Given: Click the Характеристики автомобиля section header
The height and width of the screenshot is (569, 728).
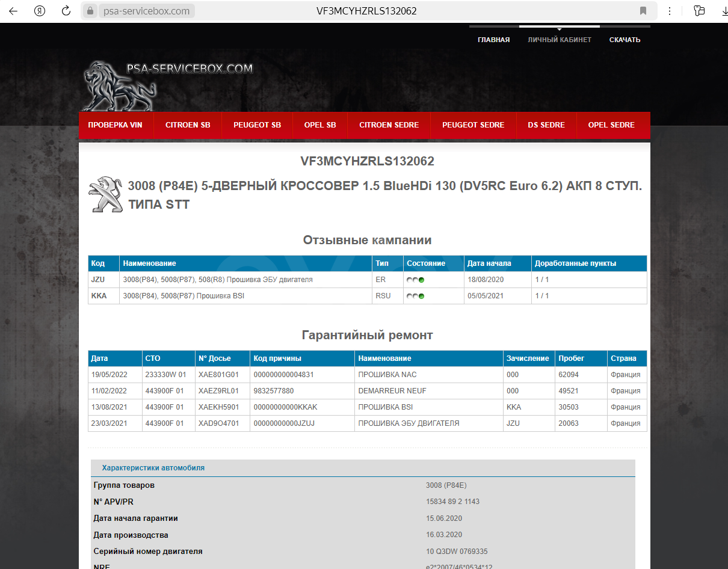Looking at the screenshot, I should (x=153, y=468).
